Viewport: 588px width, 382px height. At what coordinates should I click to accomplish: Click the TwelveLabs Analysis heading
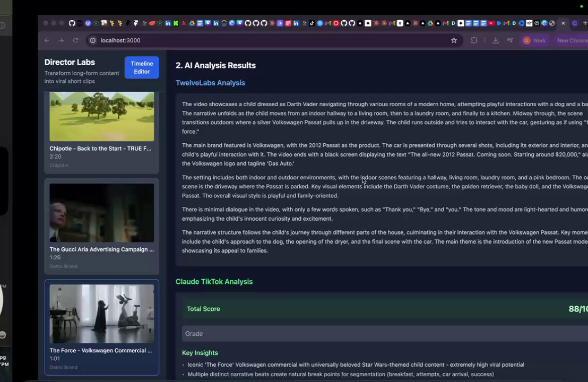pos(210,83)
